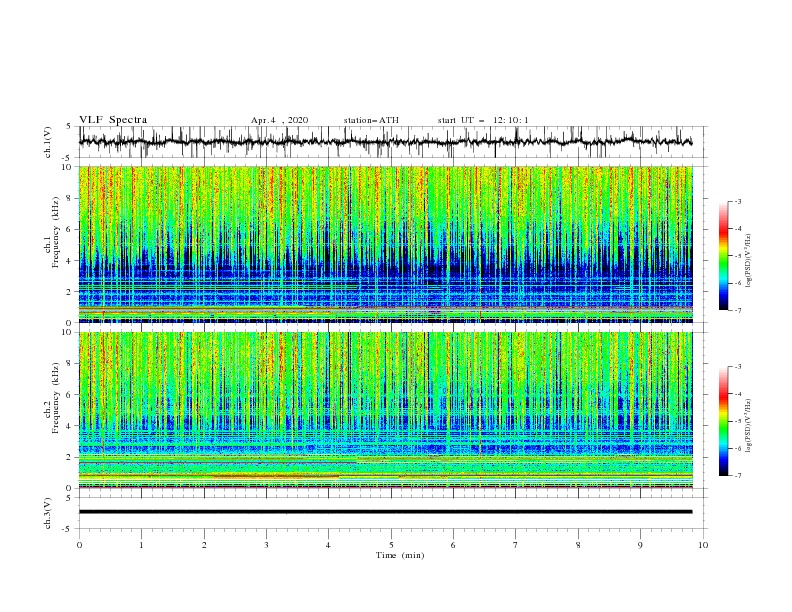This screenshot has height=612, width=792.
Task: Click the "-3" label on ch.1 colorbar
Action: [738, 201]
